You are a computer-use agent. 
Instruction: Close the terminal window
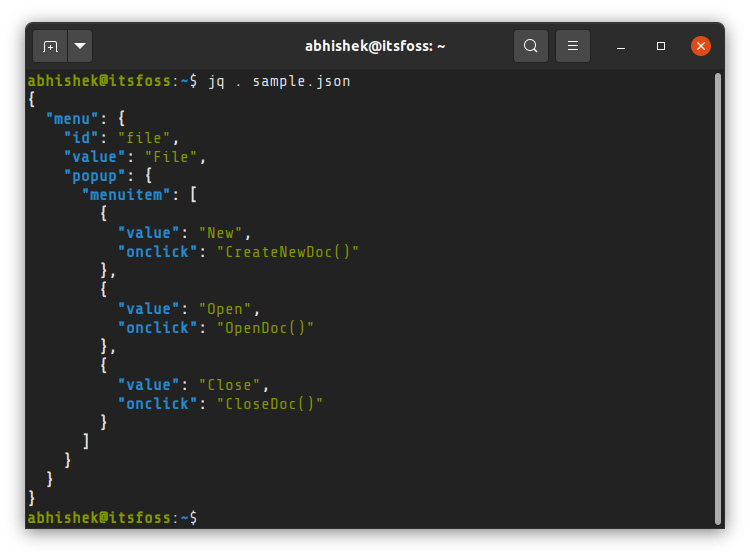tap(701, 46)
